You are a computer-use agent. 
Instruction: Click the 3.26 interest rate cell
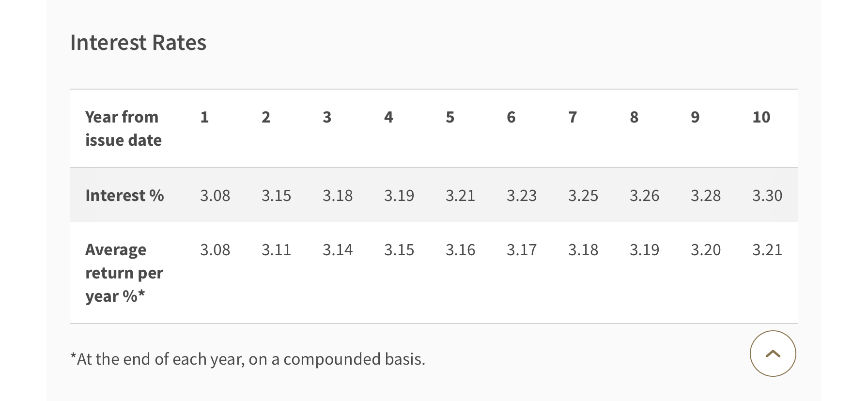[x=644, y=196]
